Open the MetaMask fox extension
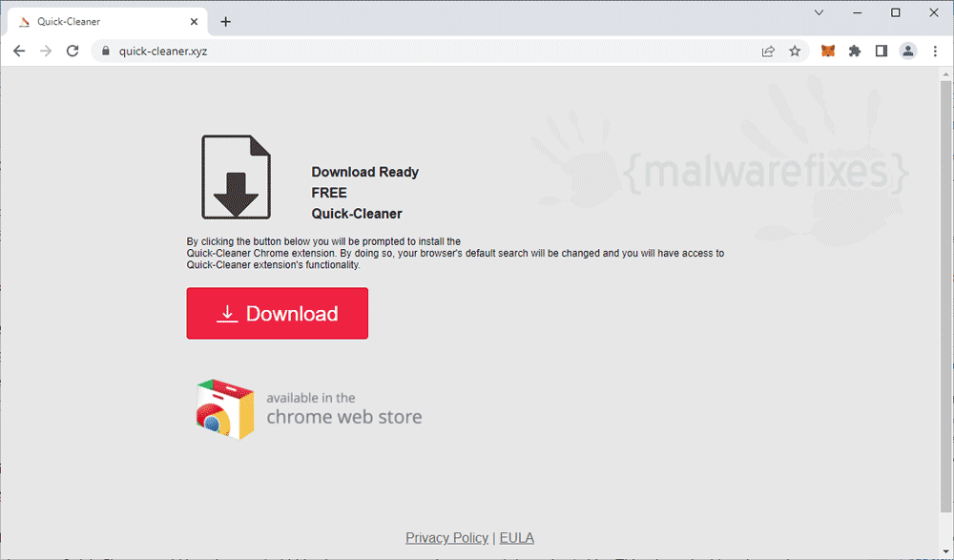Viewport: 954px width, 560px height. 828,52
